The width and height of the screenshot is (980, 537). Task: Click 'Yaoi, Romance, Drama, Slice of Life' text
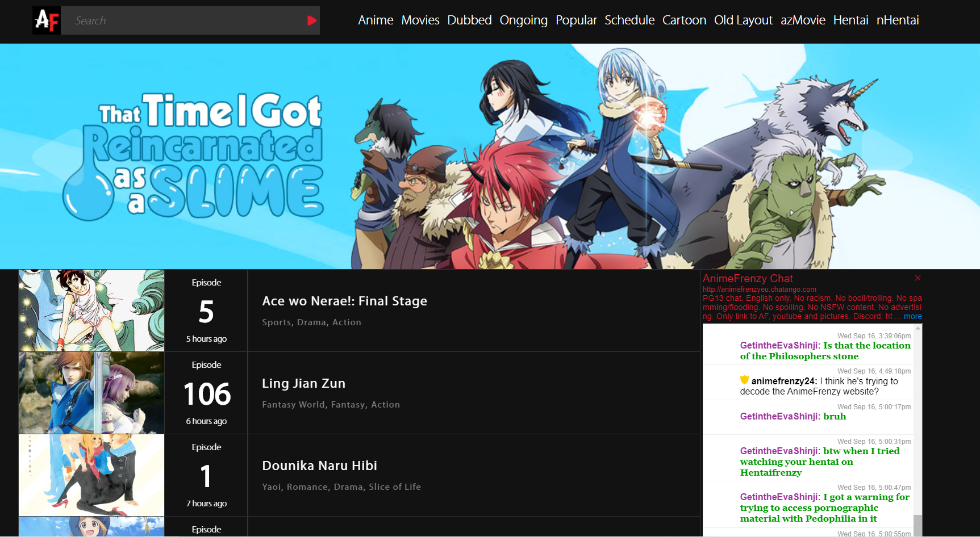coord(341,486)
